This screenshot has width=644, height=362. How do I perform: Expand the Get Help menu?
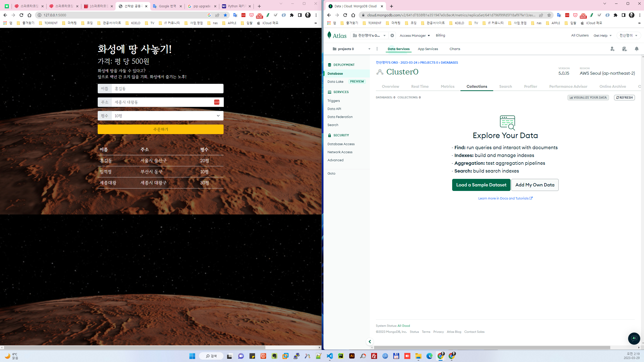click(602, 35)
